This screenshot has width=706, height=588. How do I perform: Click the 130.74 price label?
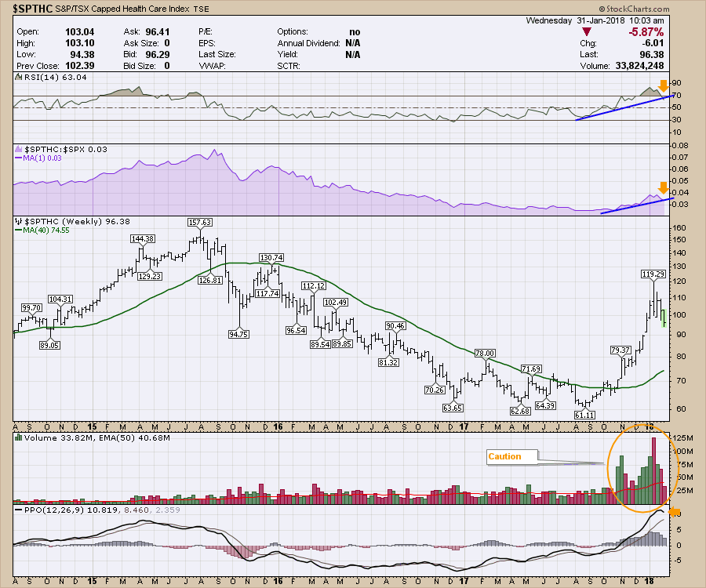(x=271, y=258)
